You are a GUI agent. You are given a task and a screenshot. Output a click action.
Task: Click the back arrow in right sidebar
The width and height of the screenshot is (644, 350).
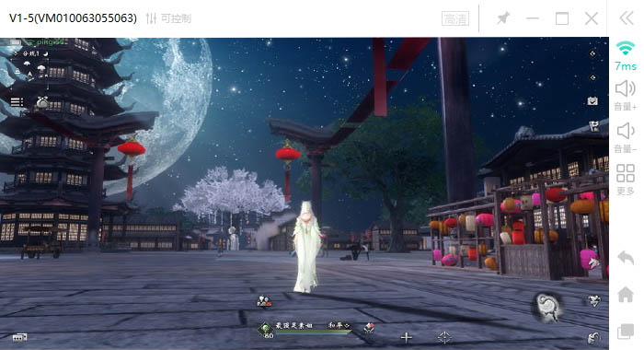[x=626, y=258]
